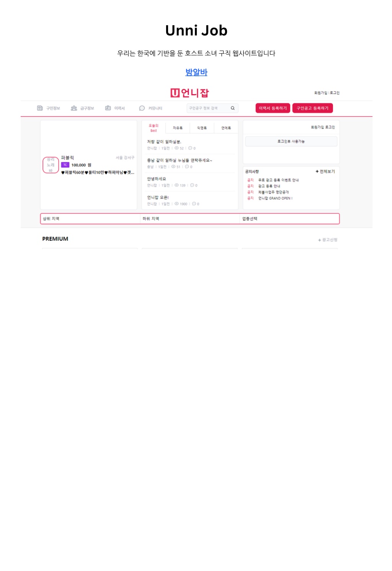This screenshot has width=392, height=571.
Task: Open the 밤알바 hyperlink
Action: (196, 72)
